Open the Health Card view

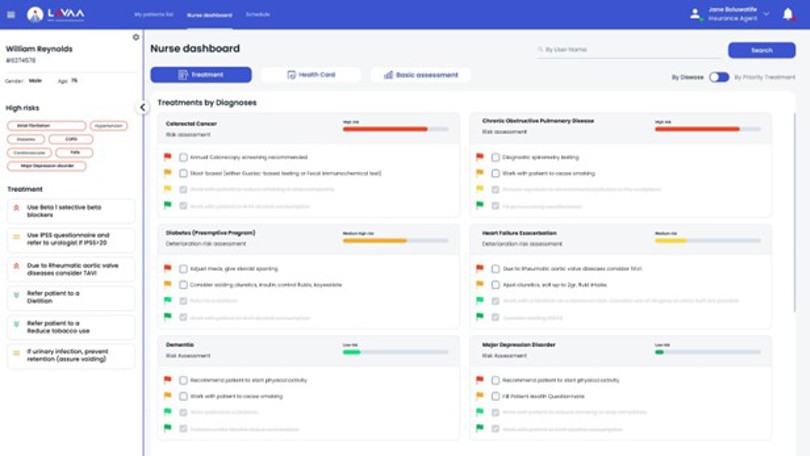click(310, 75)
